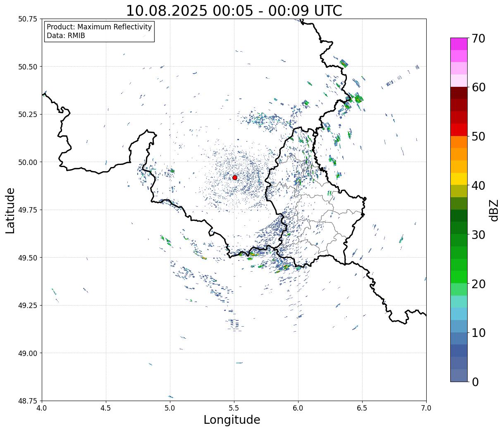
Task: Click the latitude tick label '50.50'
Action: tap(28, 67)
